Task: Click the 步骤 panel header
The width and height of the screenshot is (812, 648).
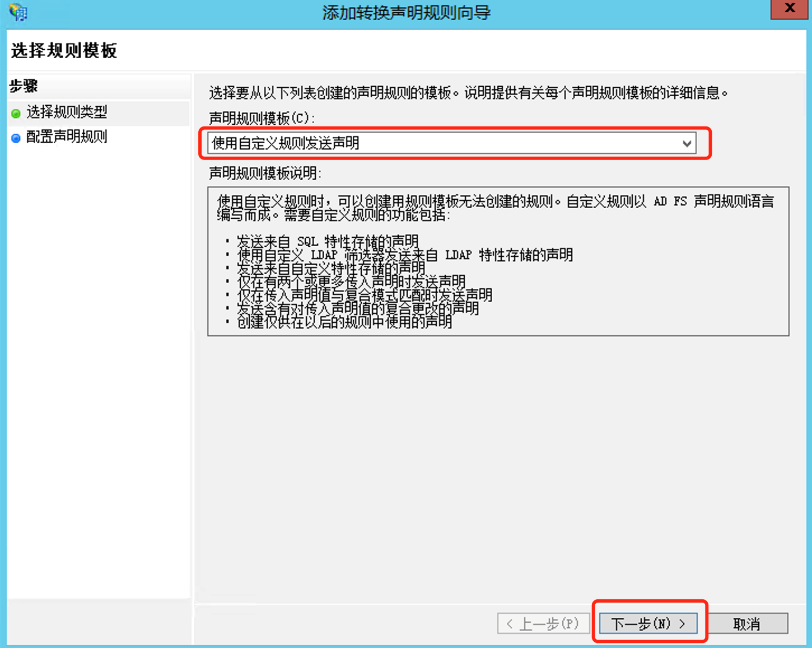Action: point(24,86)
